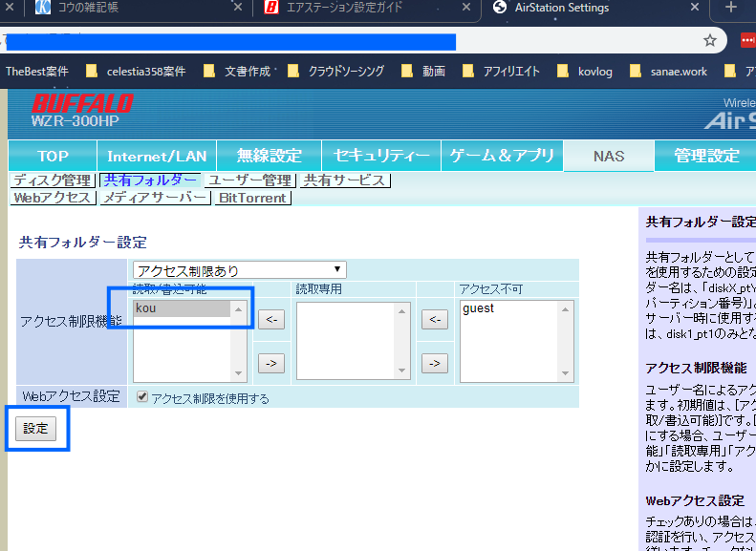The image size is (756, 551).
Task: Open a new browser tab with plus button
Action: [x=731, y=9]
